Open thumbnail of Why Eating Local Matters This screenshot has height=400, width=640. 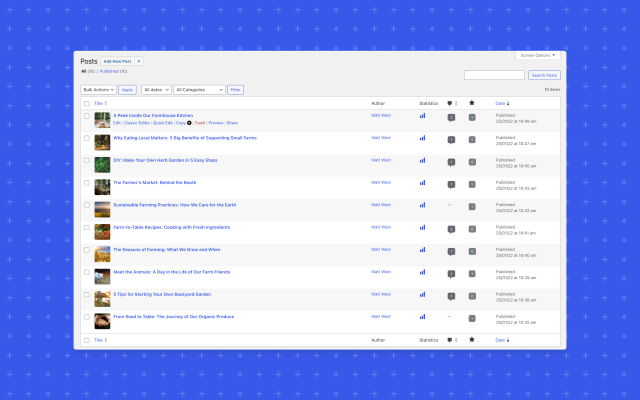tap(102, 141)
